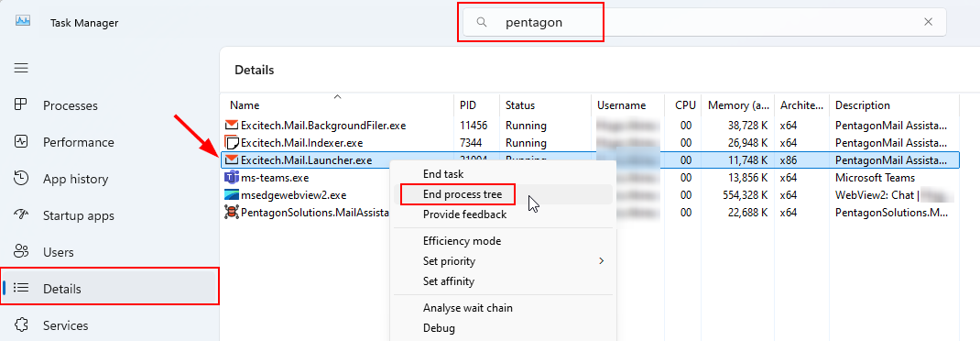Toggle the hamburger navigation menu
The height and width of the screenshot is (341, 980).
(x=21, y=68)
